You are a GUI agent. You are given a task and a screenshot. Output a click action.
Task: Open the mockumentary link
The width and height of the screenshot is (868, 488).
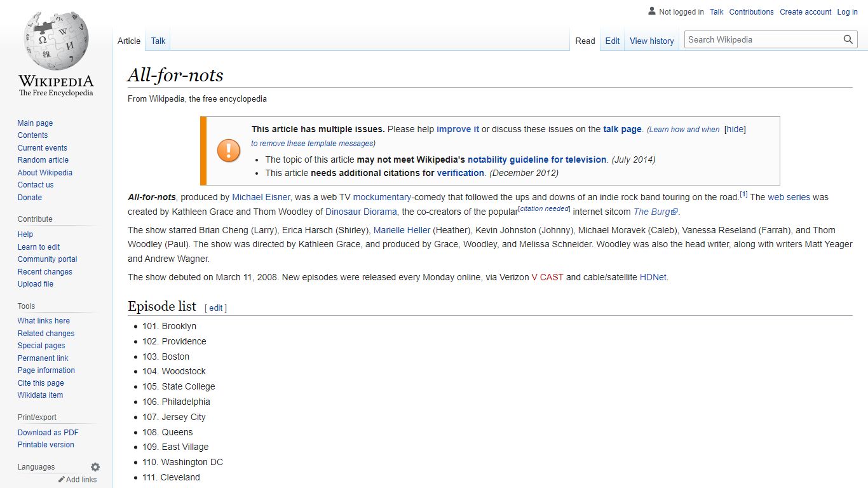383,197
